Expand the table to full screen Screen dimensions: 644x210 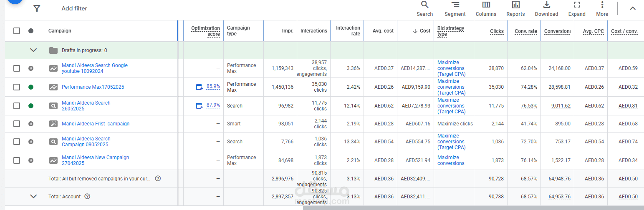tap(577, 8)
